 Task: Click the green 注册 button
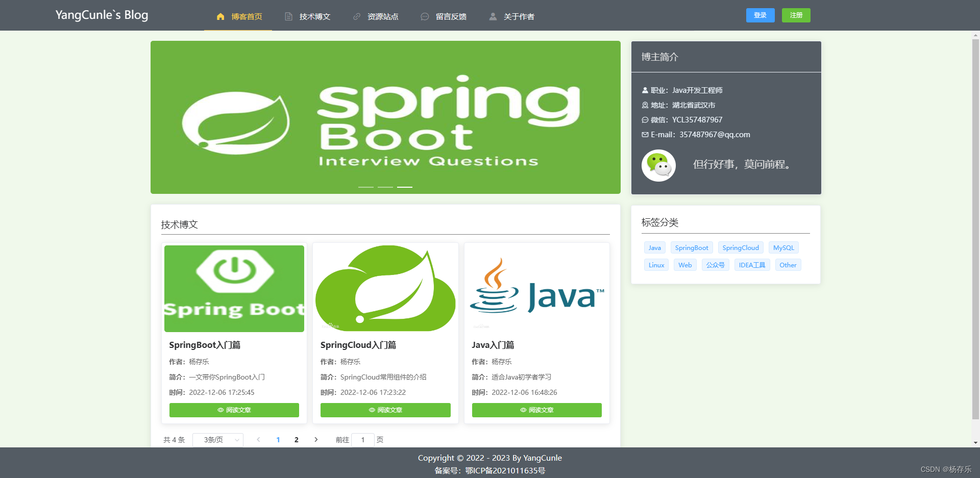796,15
